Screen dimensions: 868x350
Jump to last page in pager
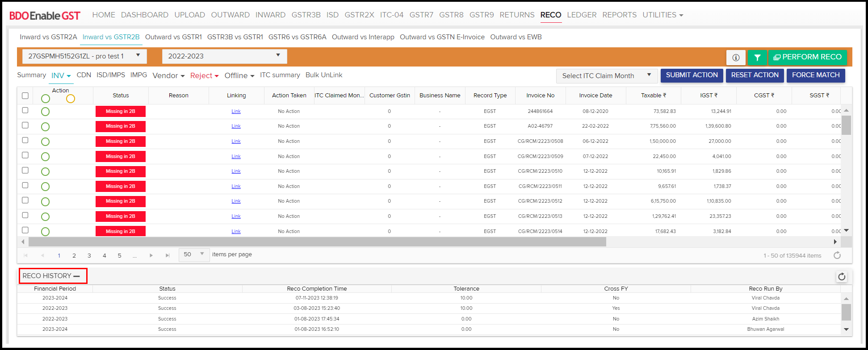click(x=168, y=255)
